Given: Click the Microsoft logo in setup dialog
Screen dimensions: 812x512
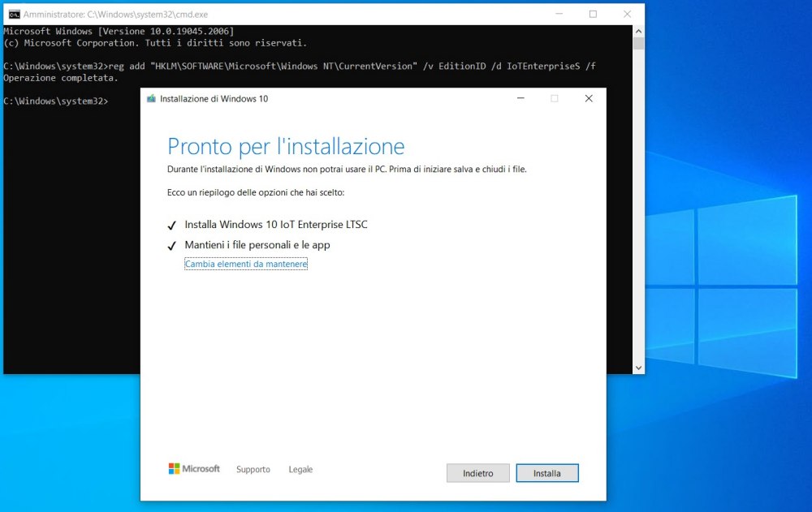Looking at the screenshot, I should (194, 468).
